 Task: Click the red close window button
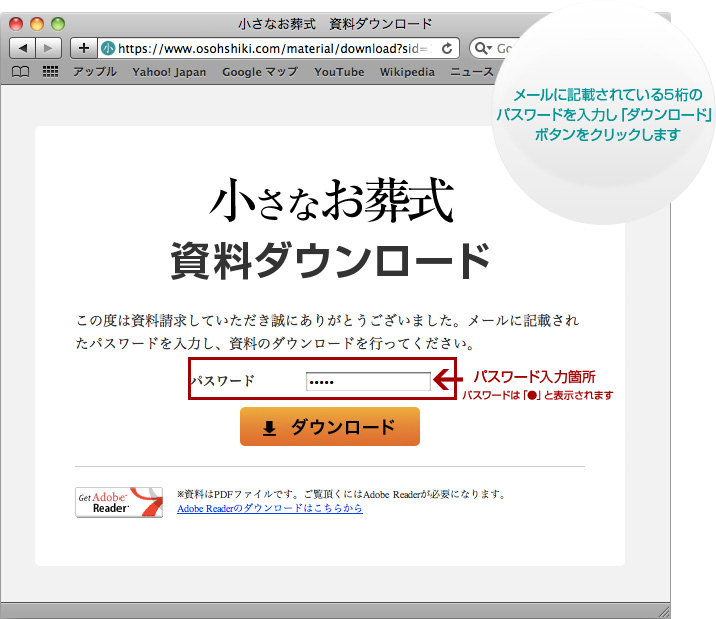16,23
